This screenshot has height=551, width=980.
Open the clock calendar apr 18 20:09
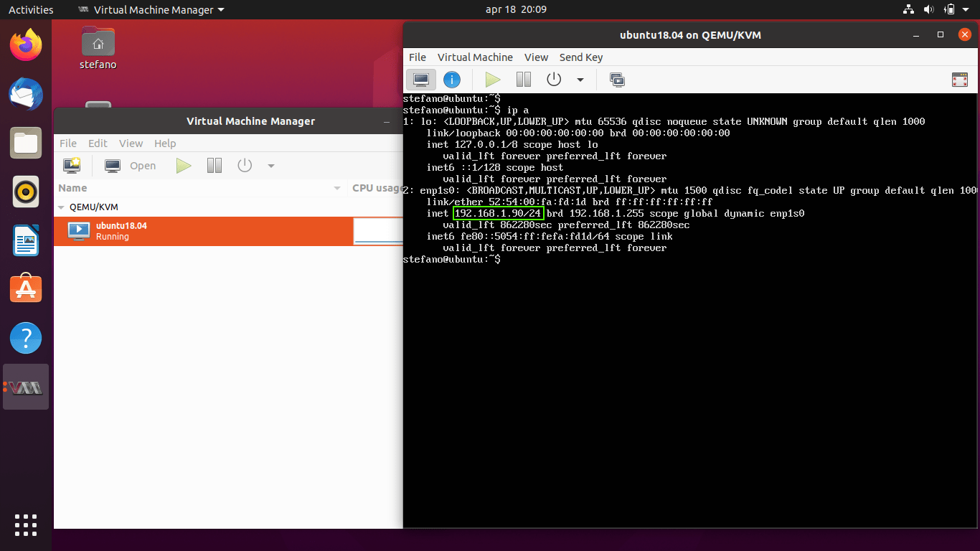(x=516, y=10)
